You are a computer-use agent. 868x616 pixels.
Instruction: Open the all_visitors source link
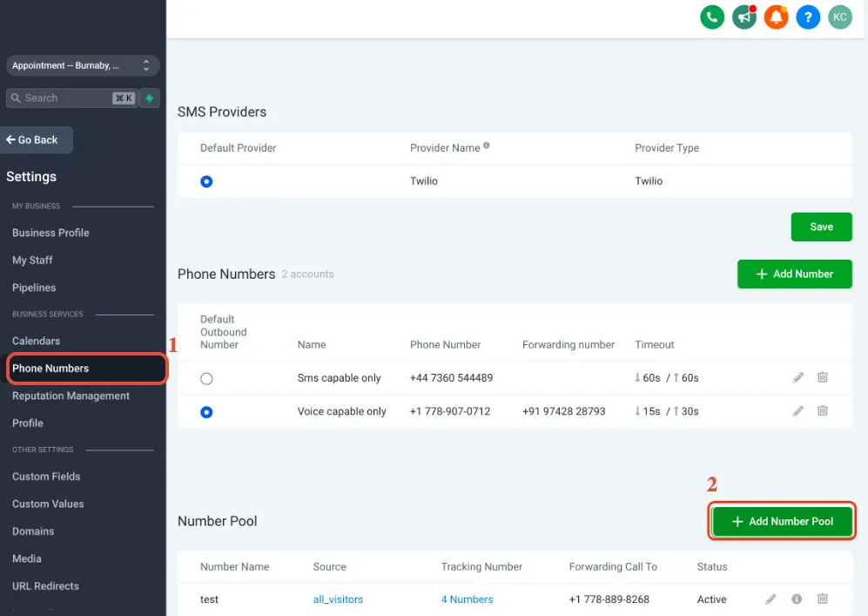coord(338,599)
